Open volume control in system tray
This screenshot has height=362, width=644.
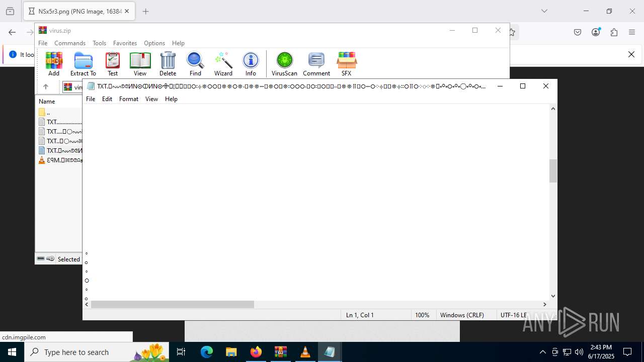(x=579, y=352)
